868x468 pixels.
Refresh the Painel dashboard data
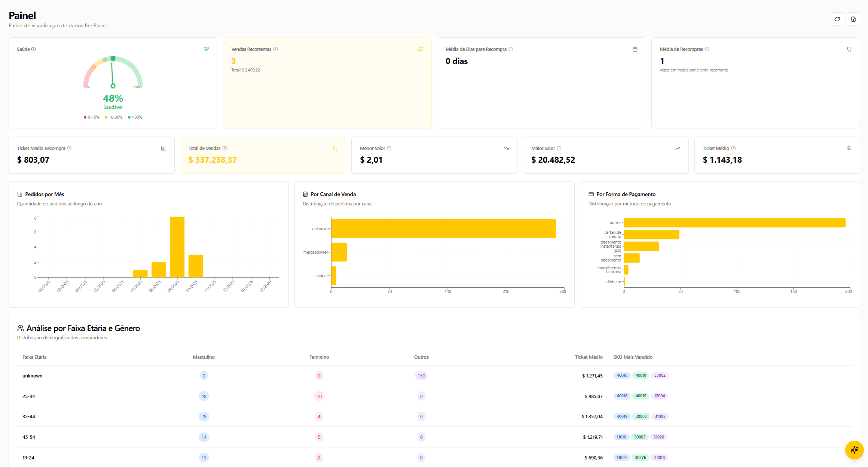[837, 19]
